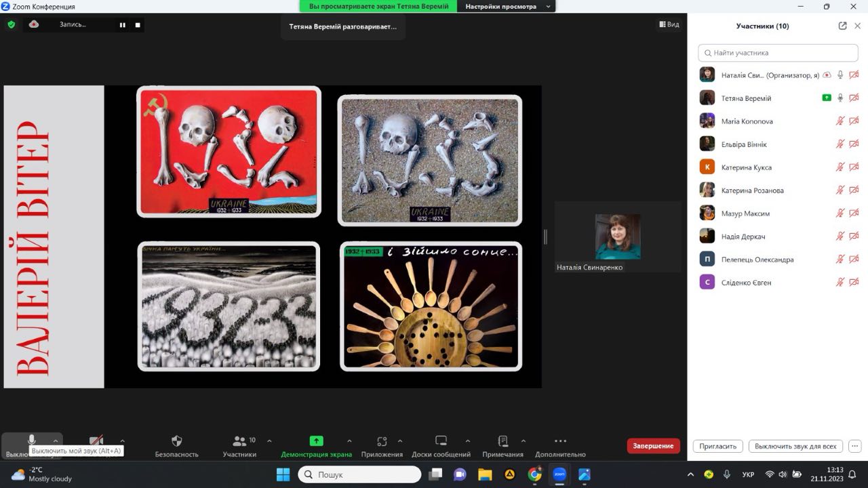Image resolution: width=868 pixels, height=488 pixels.
Task: Click camera-off icon for Катерина Розанова
Action: tap(854, 190)
